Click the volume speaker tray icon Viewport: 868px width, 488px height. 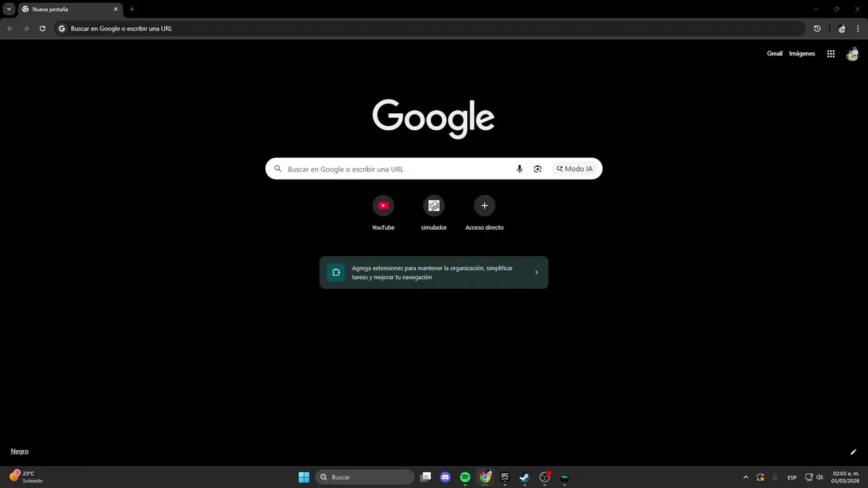click(820, 477)
